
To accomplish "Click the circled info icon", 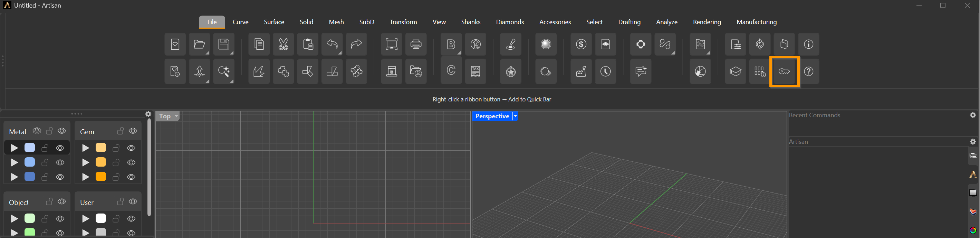I will click(x=808, y=44).
